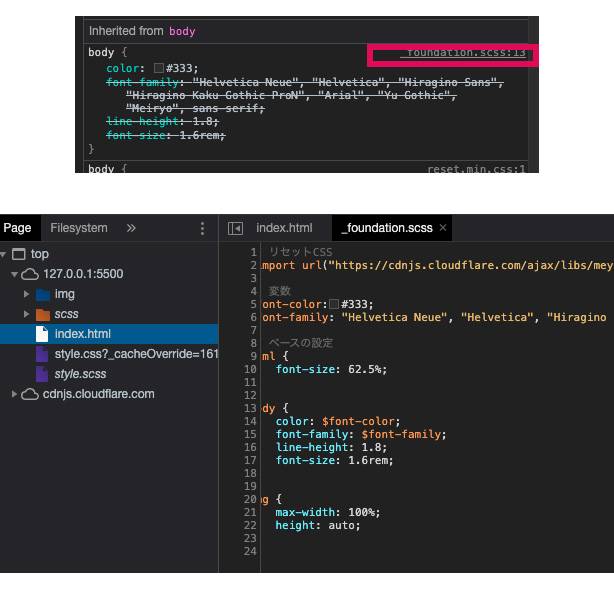This screenshot has width=614, height=600.
Task: Click the ベースの設定 comment on line 8
Action: [301, 343]
